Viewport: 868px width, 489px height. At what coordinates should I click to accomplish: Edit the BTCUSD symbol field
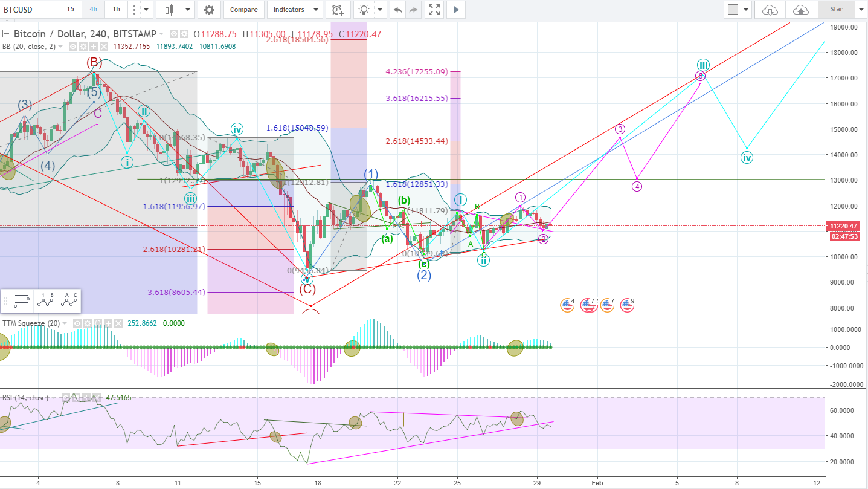[x=29, y=10]
